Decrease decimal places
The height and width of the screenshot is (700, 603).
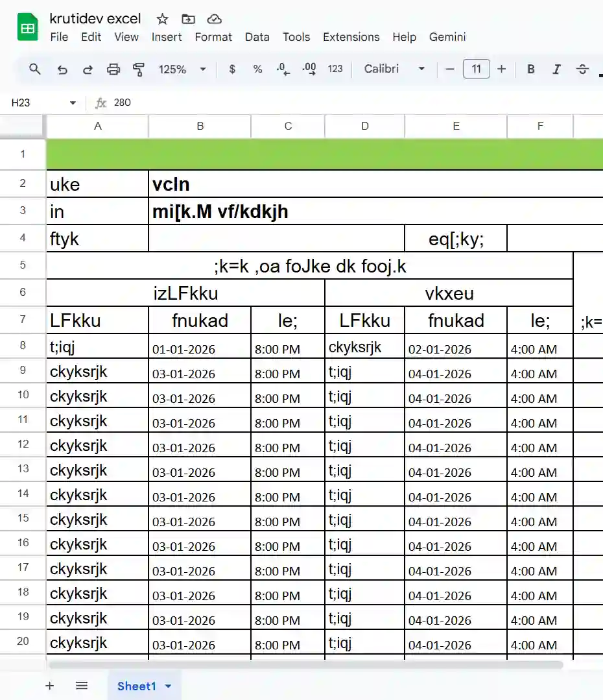point(282,69)
